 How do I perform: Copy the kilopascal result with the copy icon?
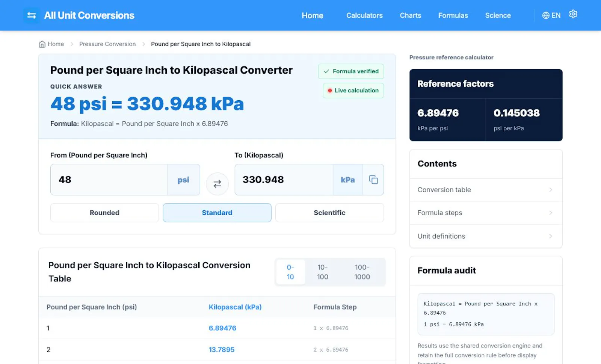(373, 180)
